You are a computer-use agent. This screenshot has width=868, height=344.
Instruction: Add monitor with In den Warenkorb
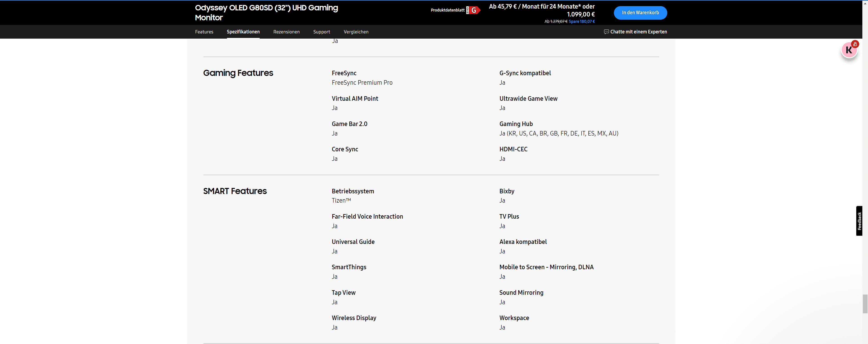pyautogui.click(x=640, y=13)
